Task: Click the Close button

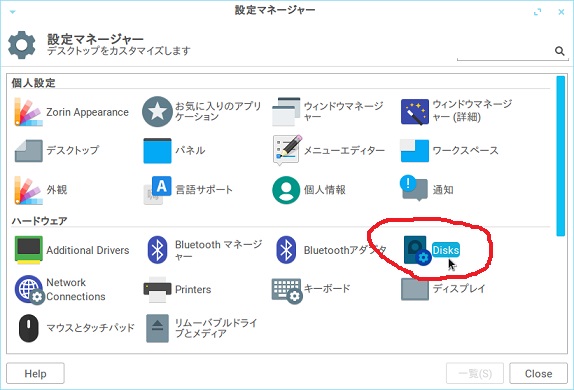Action: coord(538,374)
